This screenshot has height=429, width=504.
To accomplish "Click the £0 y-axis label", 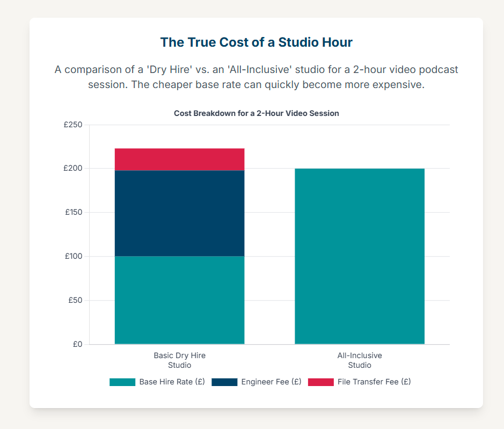I will (78, 344).
